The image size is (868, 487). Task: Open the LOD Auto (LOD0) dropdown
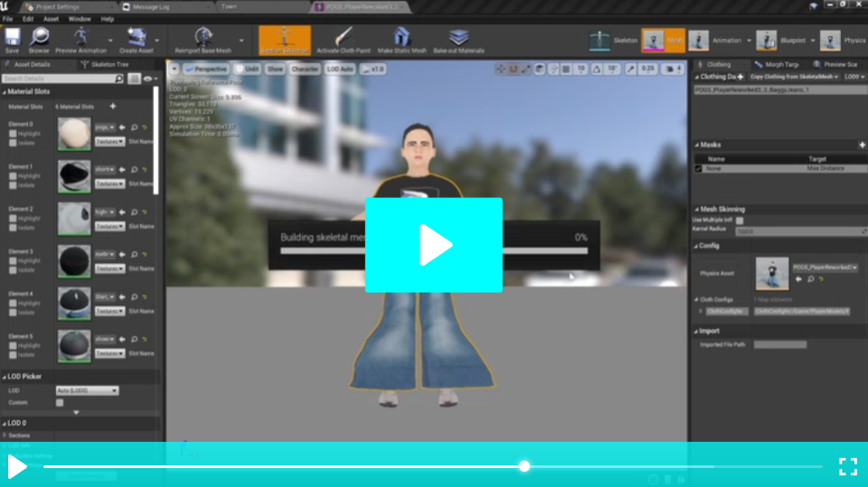click(87, 390)
